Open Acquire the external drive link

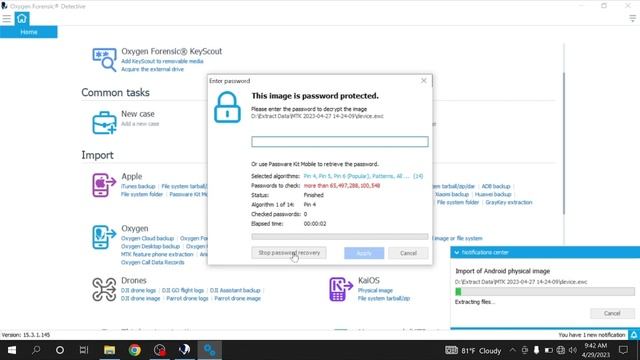click(x=152, y=69)
